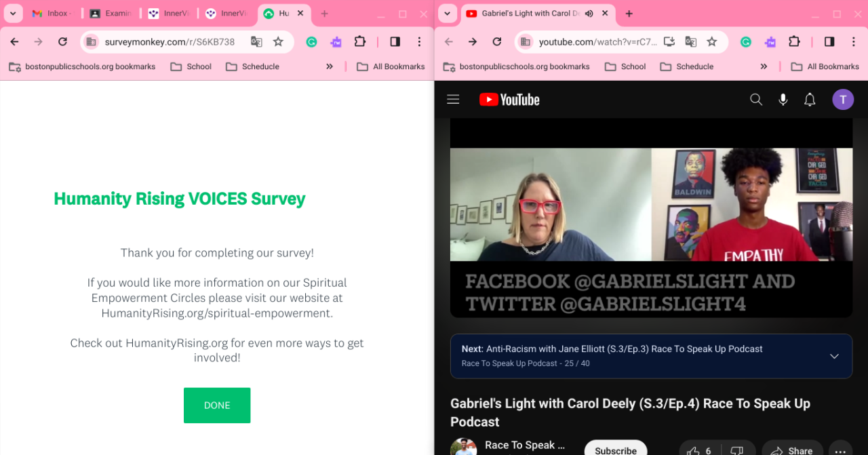The width and height of the screenshot is (868, 455).
Task: Click YouTube voice search microphone
Action: 783,100
